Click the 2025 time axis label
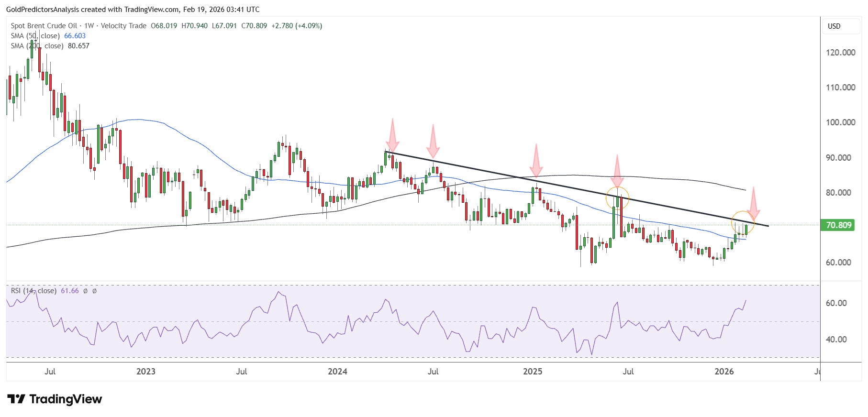 (x=533, y=372)
